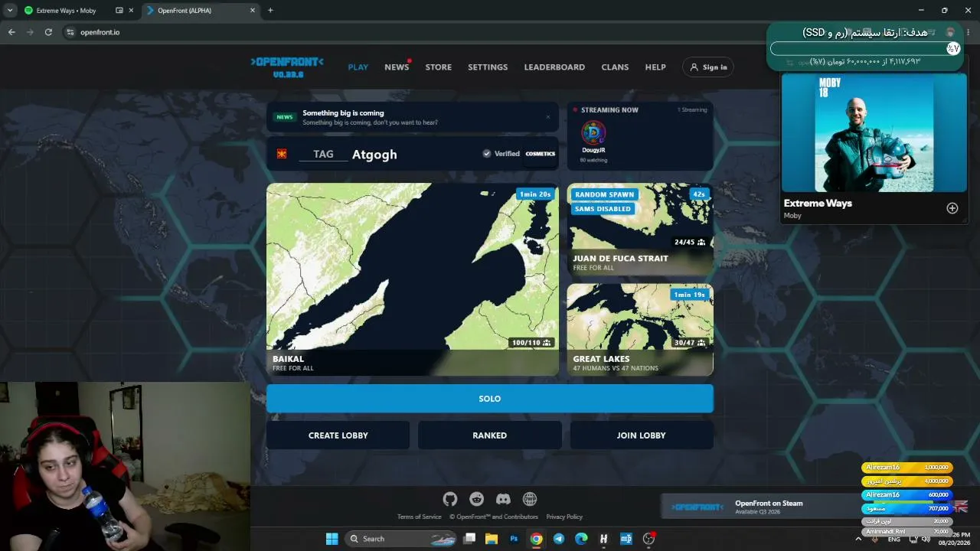Open the H app on the taskbar
Viewport: 980px width, 551px height.
pos(604,539)
